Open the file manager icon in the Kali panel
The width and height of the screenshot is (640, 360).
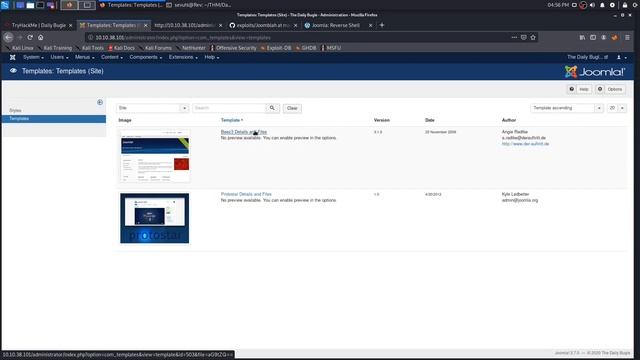click(x=30, y=5)
